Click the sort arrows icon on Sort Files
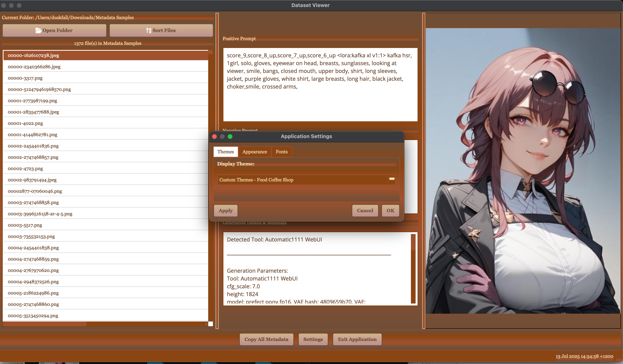623x364 pixels. (x=148, y=30)
